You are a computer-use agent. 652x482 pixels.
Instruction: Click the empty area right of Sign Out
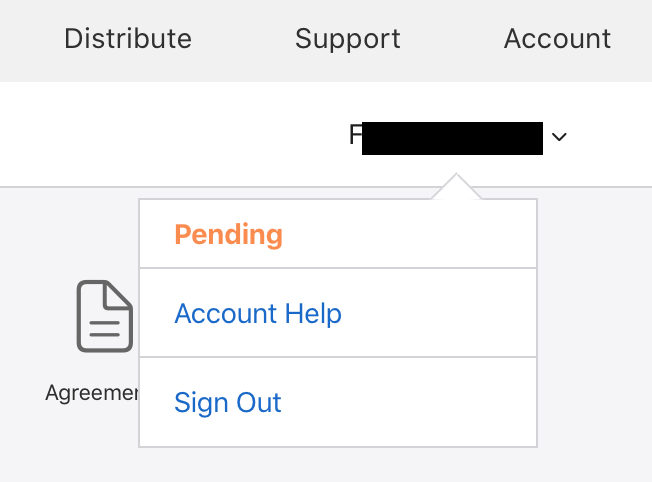coord(420,403)
